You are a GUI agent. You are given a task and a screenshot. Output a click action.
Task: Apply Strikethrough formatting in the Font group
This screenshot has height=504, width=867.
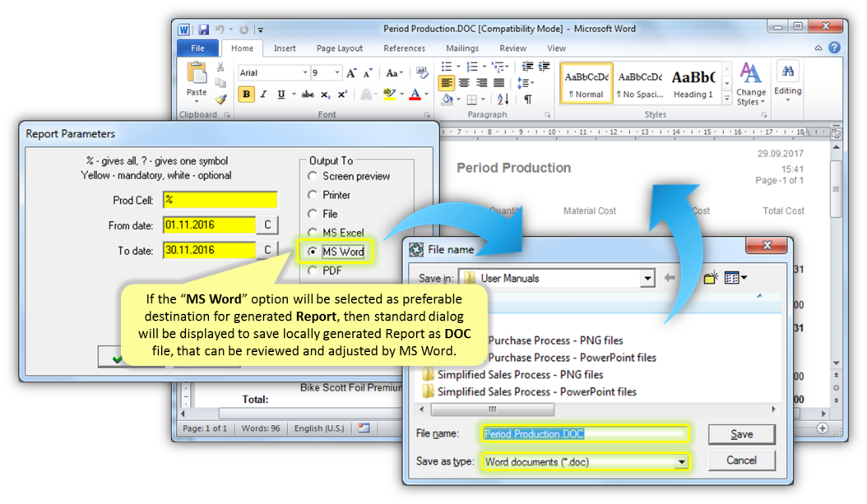coord(308,95)
